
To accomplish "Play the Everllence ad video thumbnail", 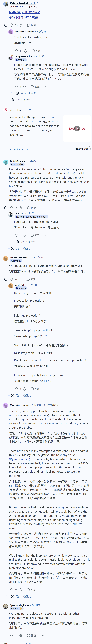I will tap(77, 129).
